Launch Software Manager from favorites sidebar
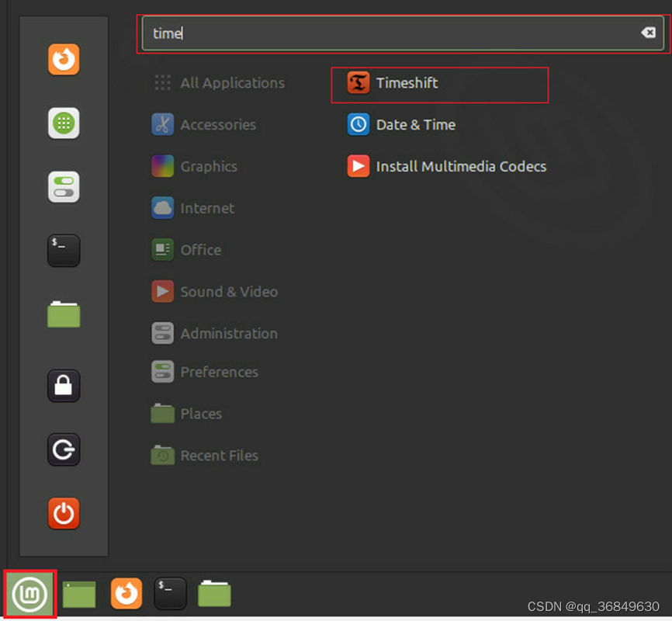672x621 pixels. pos(64,123)
